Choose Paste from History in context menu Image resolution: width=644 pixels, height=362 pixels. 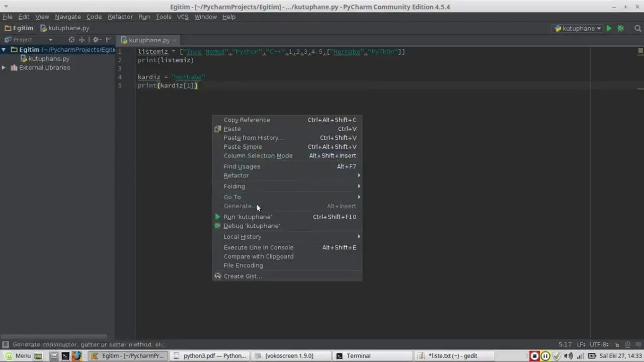(x=287, y=138)
